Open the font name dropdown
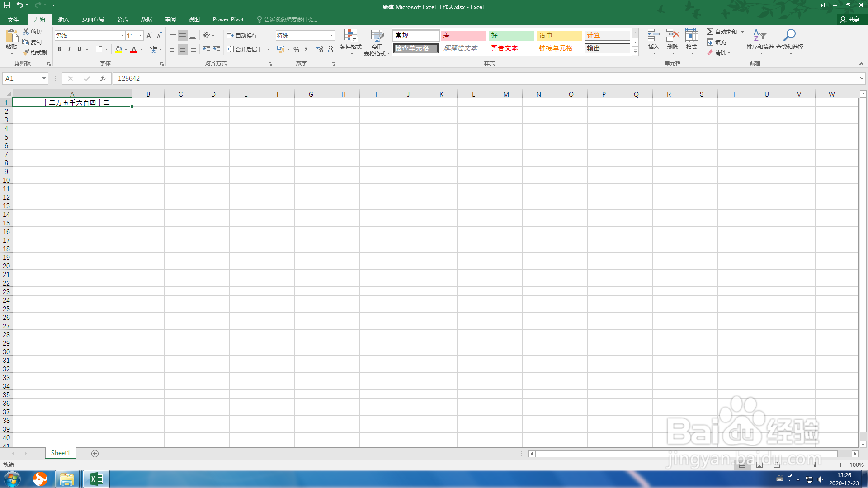Screen dimensions: 868x488 (x=122, y=35)
